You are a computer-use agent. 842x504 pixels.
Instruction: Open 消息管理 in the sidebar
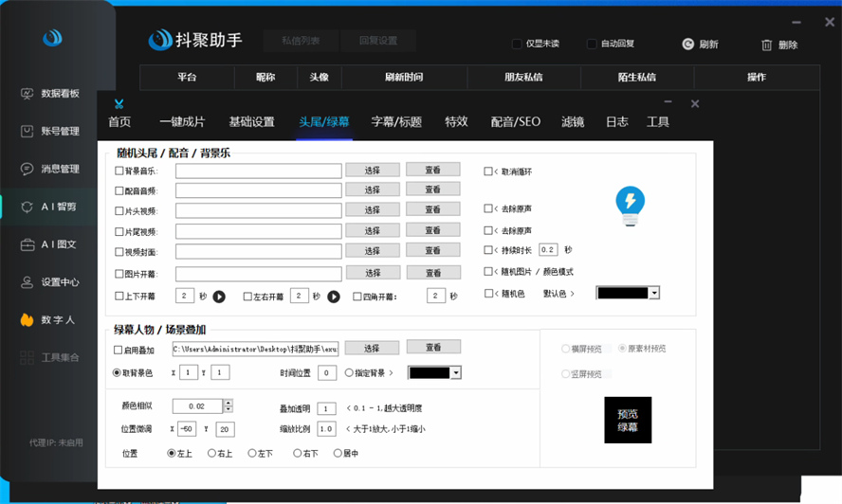50,169
